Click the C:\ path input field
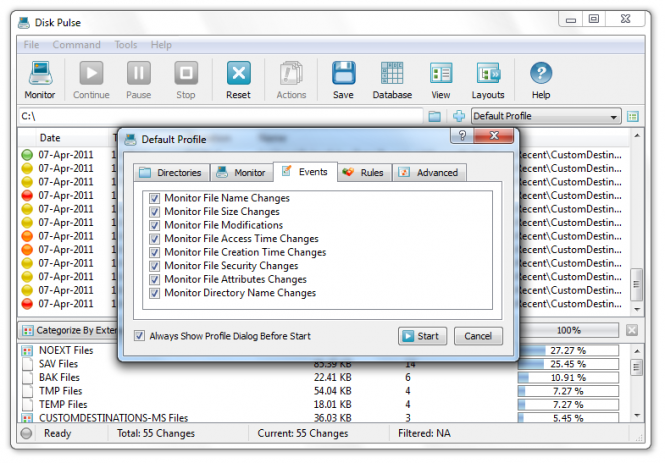The width and height of the screenshot is (665, 463). click(x=221, y=116)
